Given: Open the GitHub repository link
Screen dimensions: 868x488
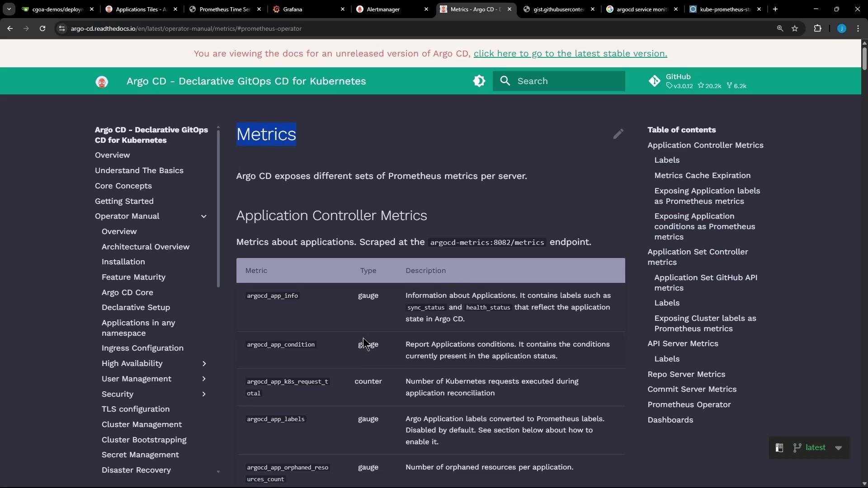Looking at the screenshot, I should tap(698, 81).
